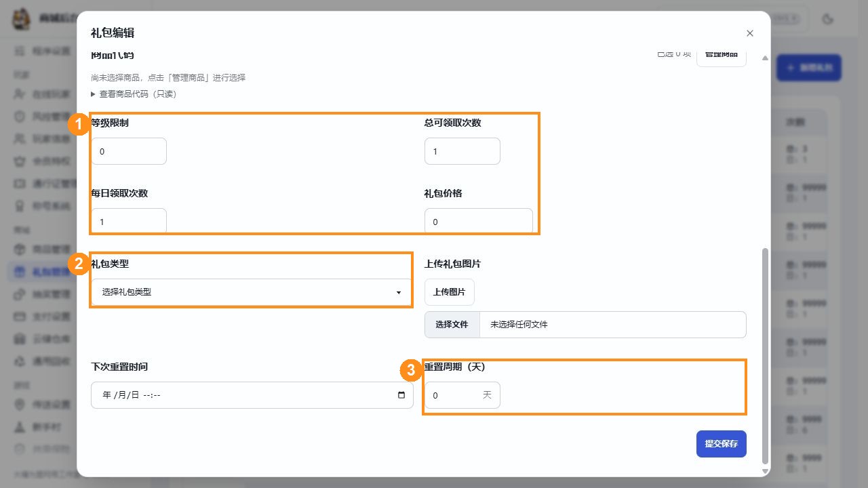Viewport: 868px width, 488px height.
Task: Click the blue 新增礼包 button behind the dialog
Action: [x=809, y=68]
